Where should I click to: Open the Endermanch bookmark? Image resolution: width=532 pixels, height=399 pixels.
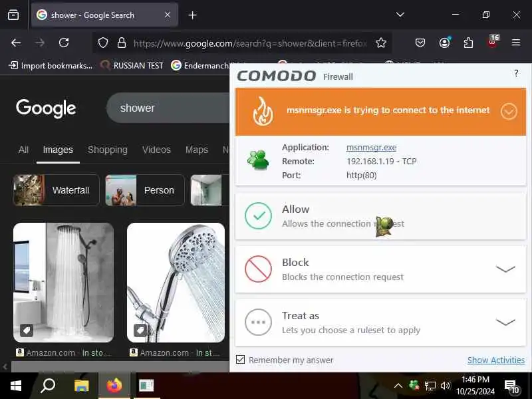[x=200, y=65]
